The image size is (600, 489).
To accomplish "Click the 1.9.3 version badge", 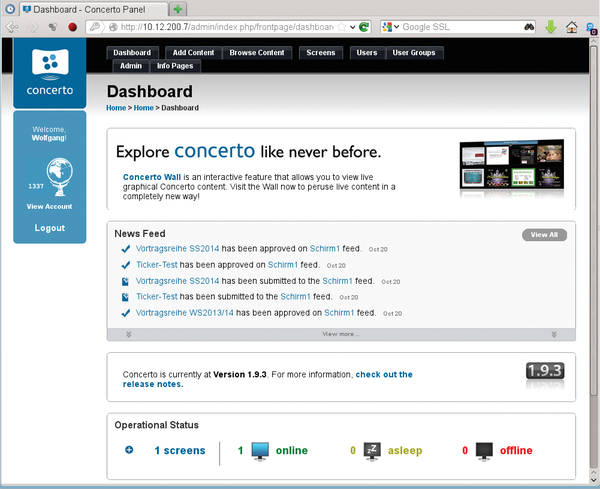I will [x=545, y=372].
